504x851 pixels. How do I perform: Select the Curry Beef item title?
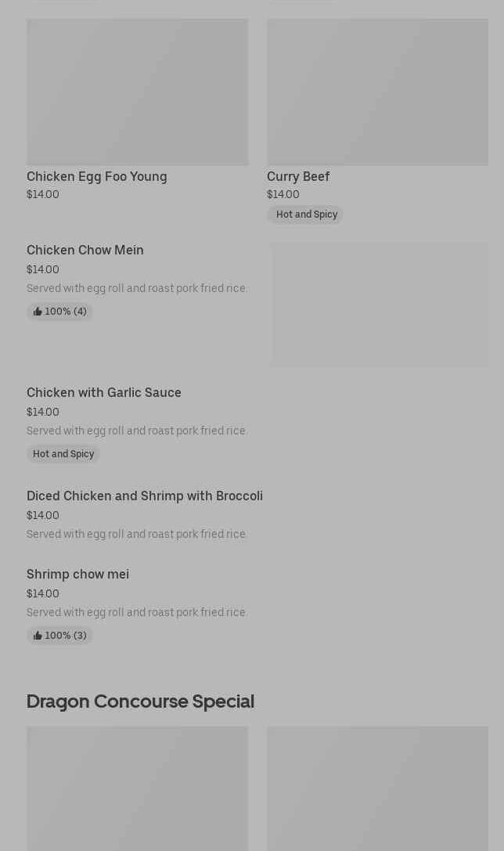click(x=298, y=176)
